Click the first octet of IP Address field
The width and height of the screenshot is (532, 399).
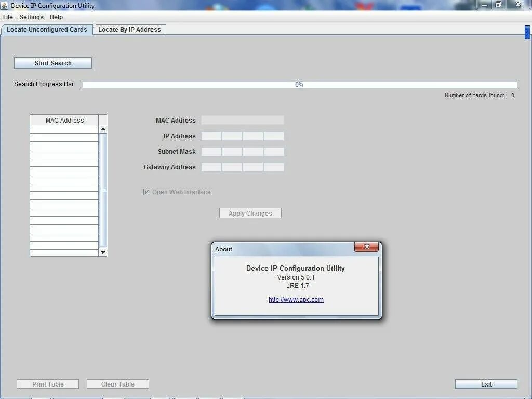[211, 136]
